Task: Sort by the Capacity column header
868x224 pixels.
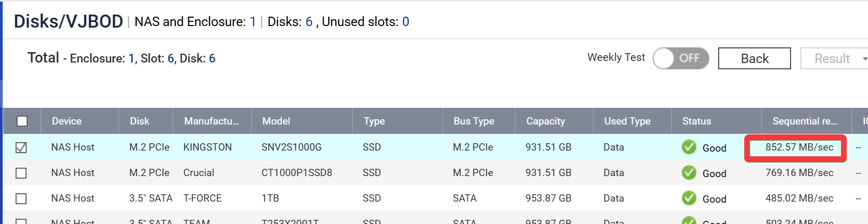Action: click(x=545, y=121)
